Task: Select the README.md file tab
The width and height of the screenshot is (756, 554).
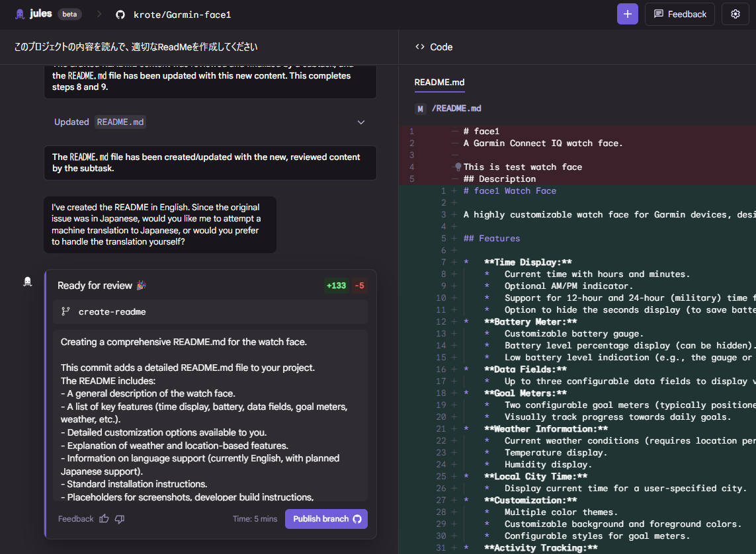Action: 439,83
